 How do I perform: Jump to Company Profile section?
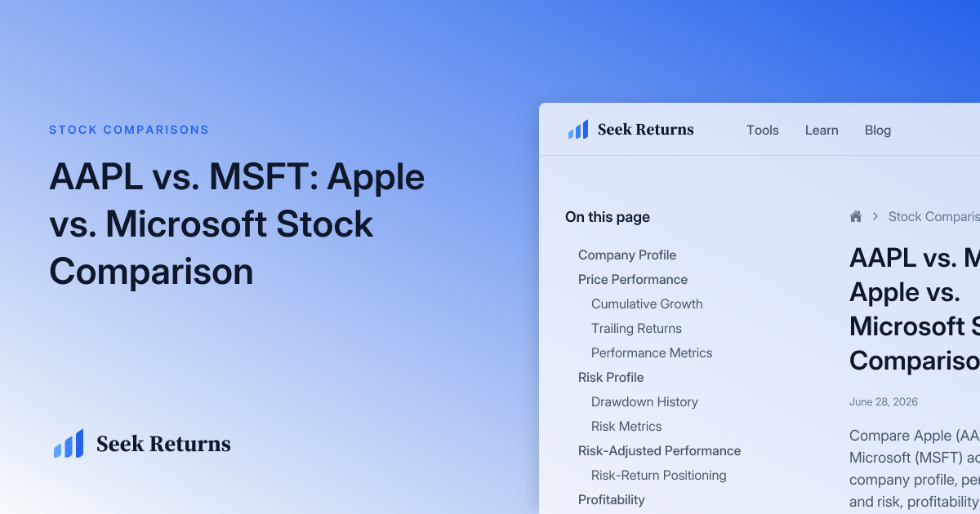tap(627, 255)
